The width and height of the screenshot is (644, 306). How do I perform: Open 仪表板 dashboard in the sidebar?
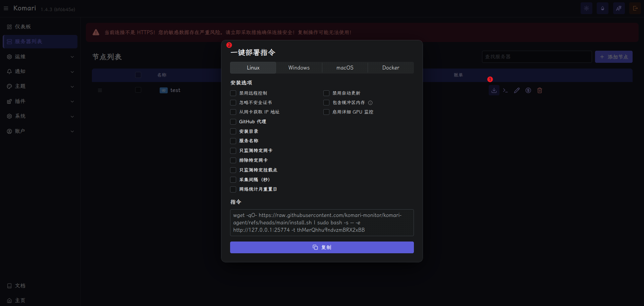coord(40,27)
